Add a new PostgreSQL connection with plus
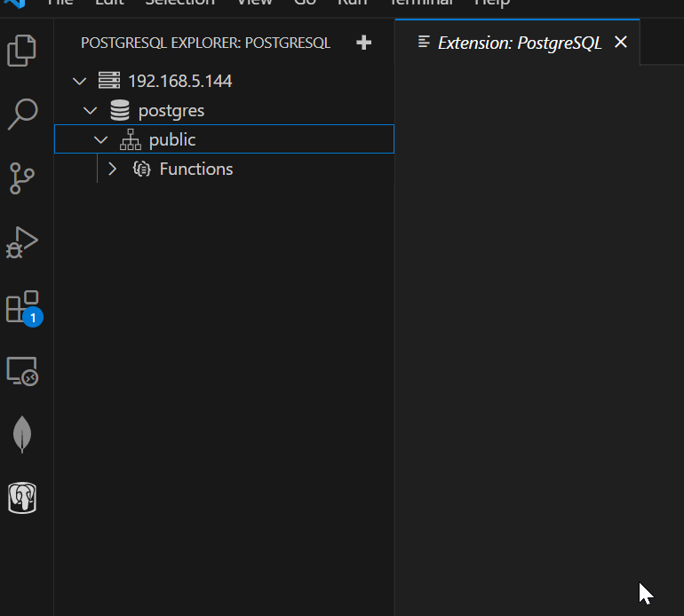The image size is (684, 616). tap(363, 43)
